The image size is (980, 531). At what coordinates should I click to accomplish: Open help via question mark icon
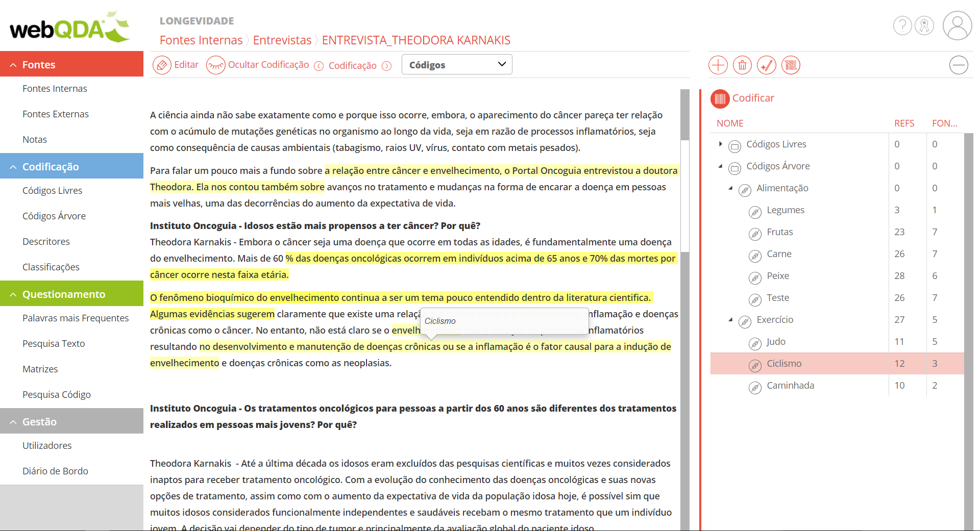point(902,26)
